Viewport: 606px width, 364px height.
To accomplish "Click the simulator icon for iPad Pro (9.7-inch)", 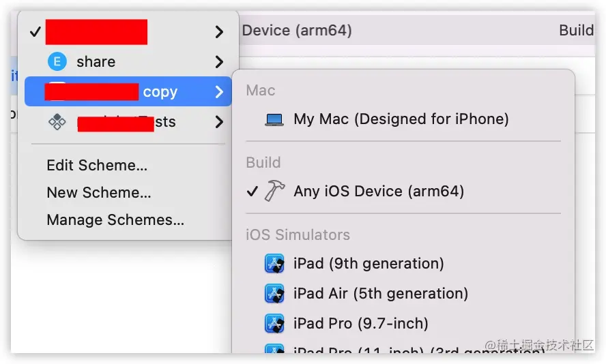I will click(x=274, y=324).
